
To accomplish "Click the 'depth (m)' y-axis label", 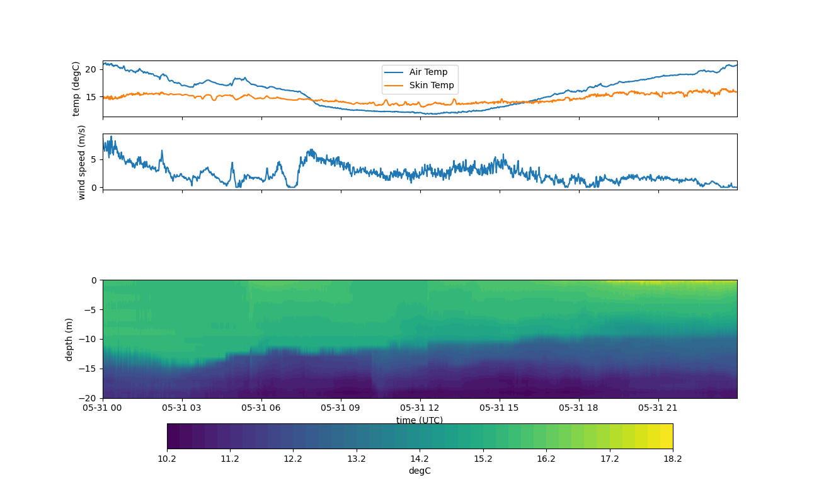I will [69, 339].
